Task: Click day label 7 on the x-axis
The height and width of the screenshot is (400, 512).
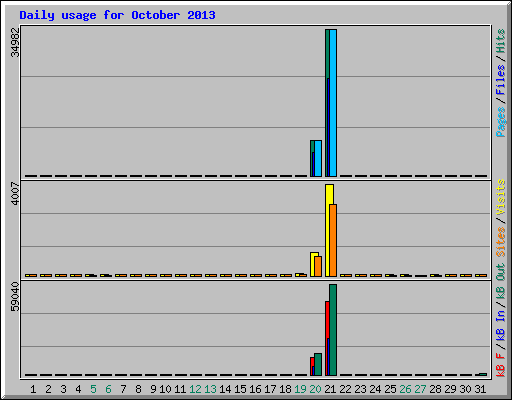Action: [x=123, y=389]
